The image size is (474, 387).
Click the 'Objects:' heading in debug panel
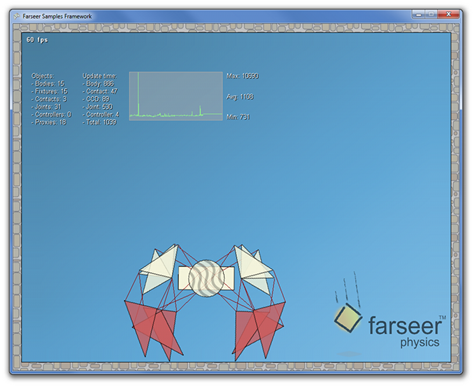[42, 76]
